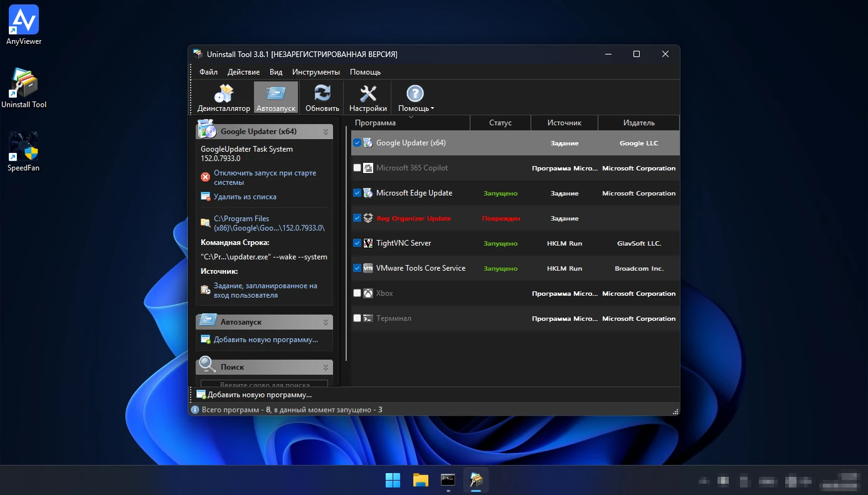Click Всего программ status bar text
The width and height of the screenshot is (868, 495).
pos(292,410)
